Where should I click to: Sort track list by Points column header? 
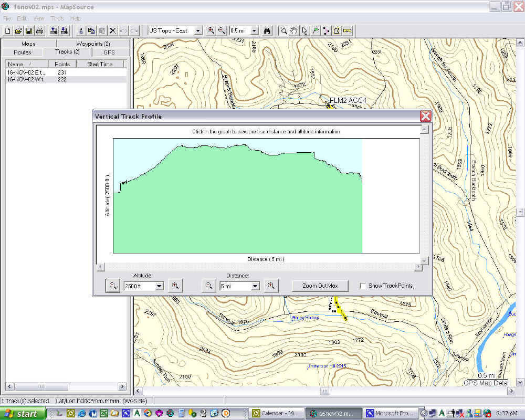[62, 64]
